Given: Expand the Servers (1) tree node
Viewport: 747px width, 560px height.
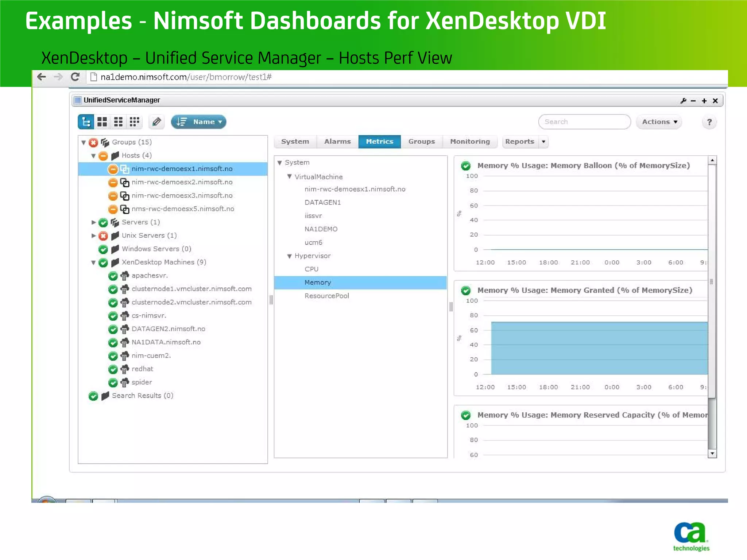Looking at the screenshot, I should point(93,222).
